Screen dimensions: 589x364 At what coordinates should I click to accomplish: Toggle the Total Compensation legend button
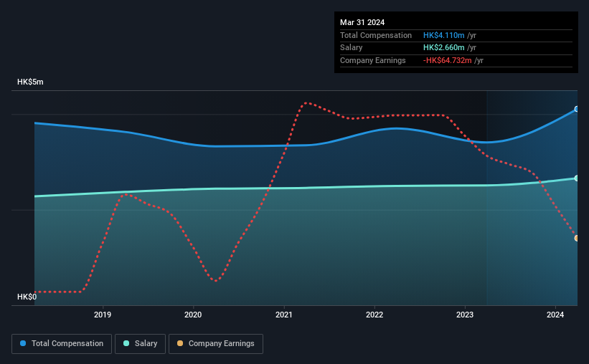coord(62,344)
